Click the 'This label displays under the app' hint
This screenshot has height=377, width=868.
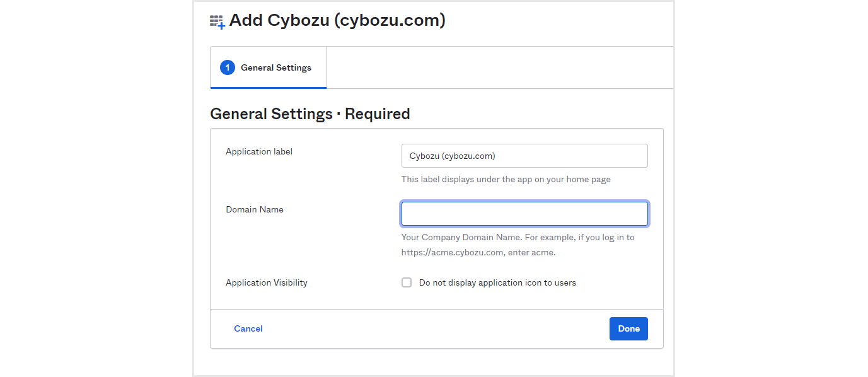click(506, 179)
